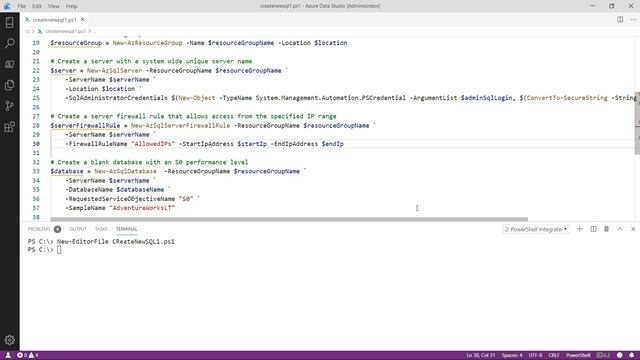Click the PowerShell language mode indicator
The width and height of the screenshot is (640, 360).
point(578,355)
